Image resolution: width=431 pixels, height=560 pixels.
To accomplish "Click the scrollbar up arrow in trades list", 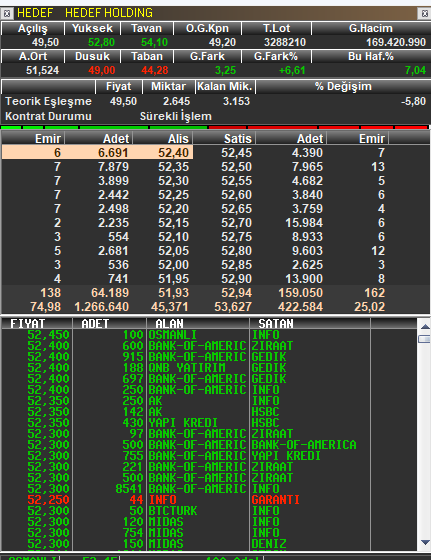I will [x=425, y=326].
